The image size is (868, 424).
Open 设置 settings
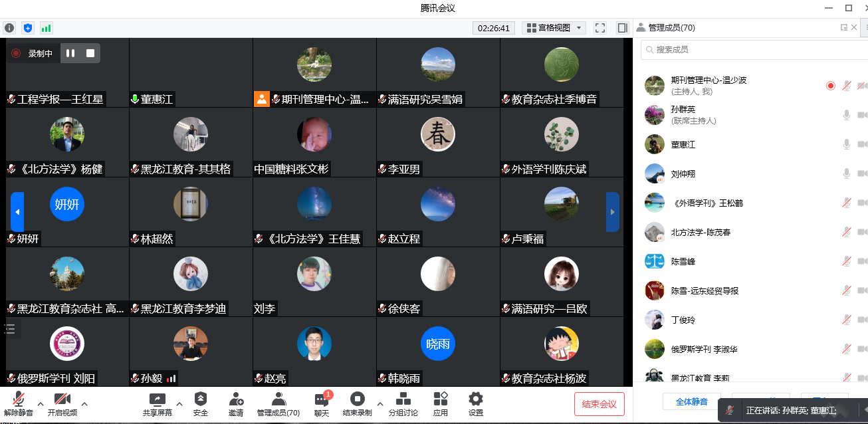click(475, 404)
